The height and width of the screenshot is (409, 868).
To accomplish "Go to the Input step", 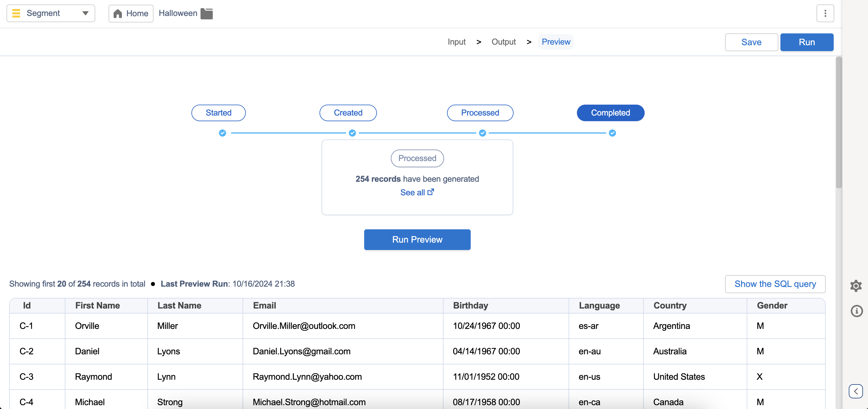I will point(456,42).
